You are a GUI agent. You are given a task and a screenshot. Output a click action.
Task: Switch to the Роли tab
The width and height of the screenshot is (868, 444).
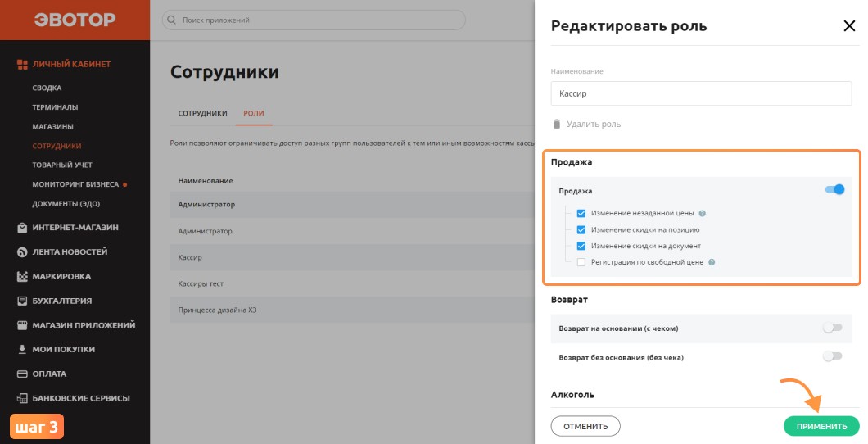pyautogui.click(x=254, y=113)
